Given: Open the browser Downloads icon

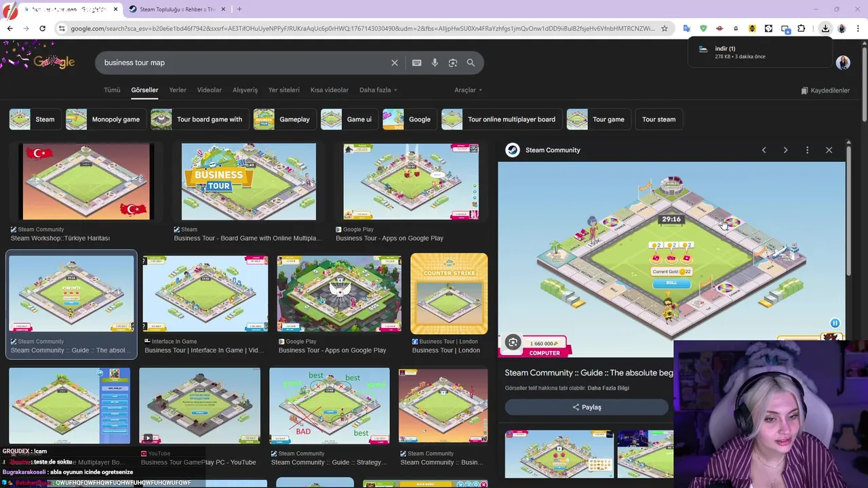Looking at the screenshot, I should pos(825,28).
